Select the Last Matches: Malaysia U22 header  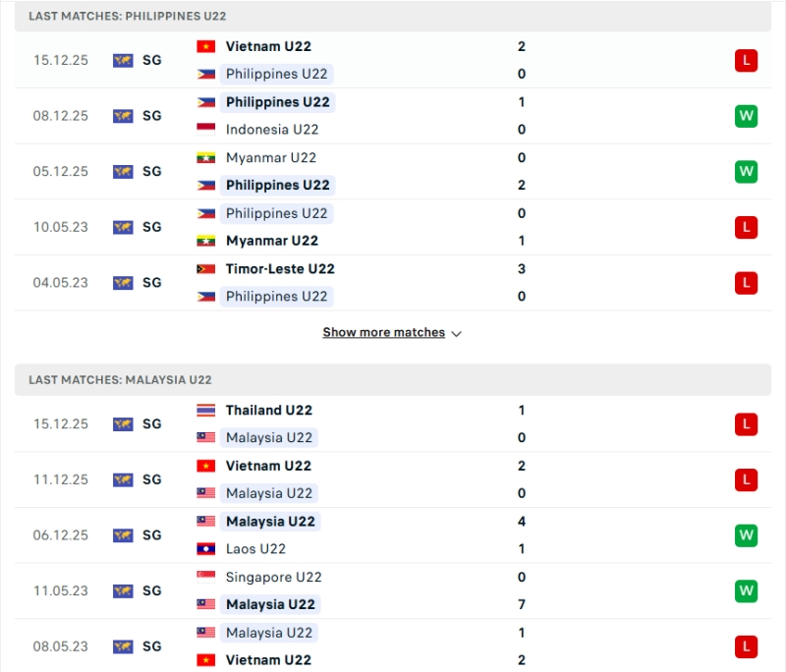[x=120, y=380]
